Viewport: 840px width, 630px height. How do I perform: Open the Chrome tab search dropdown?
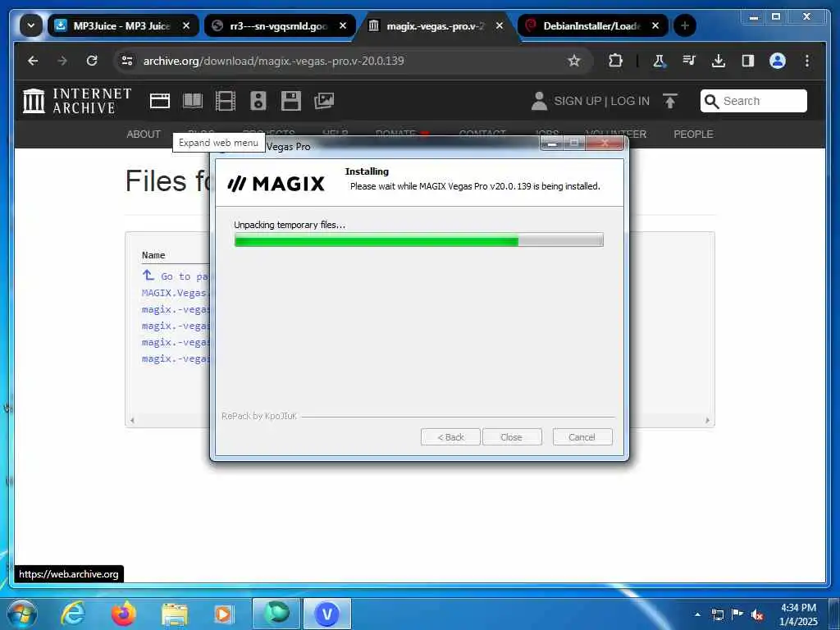31,25
